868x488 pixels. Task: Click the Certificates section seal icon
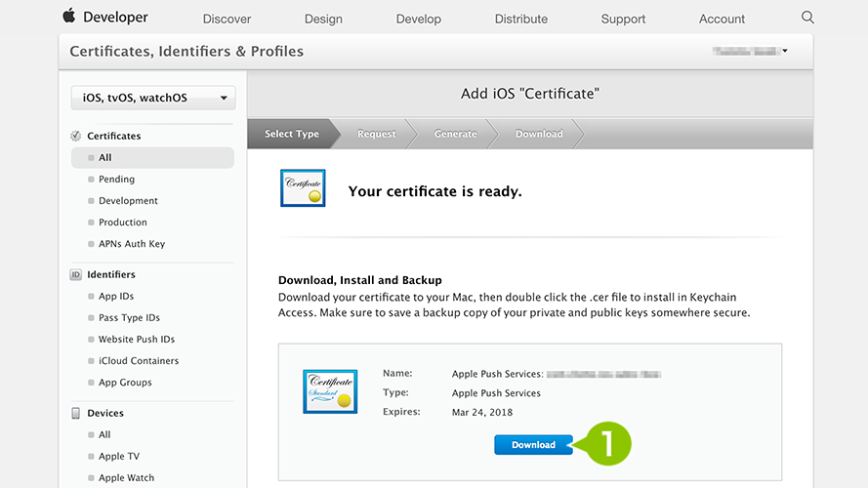tap(76, 136)
